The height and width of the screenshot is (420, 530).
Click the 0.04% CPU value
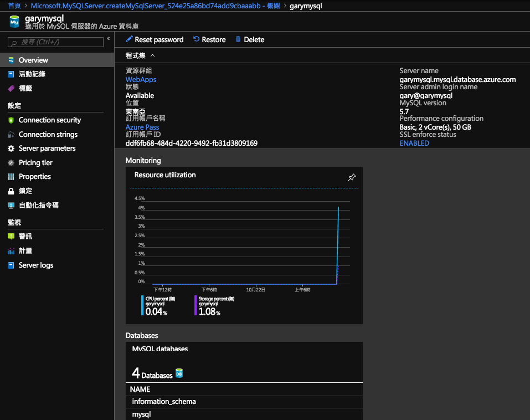tap(156, 311)
